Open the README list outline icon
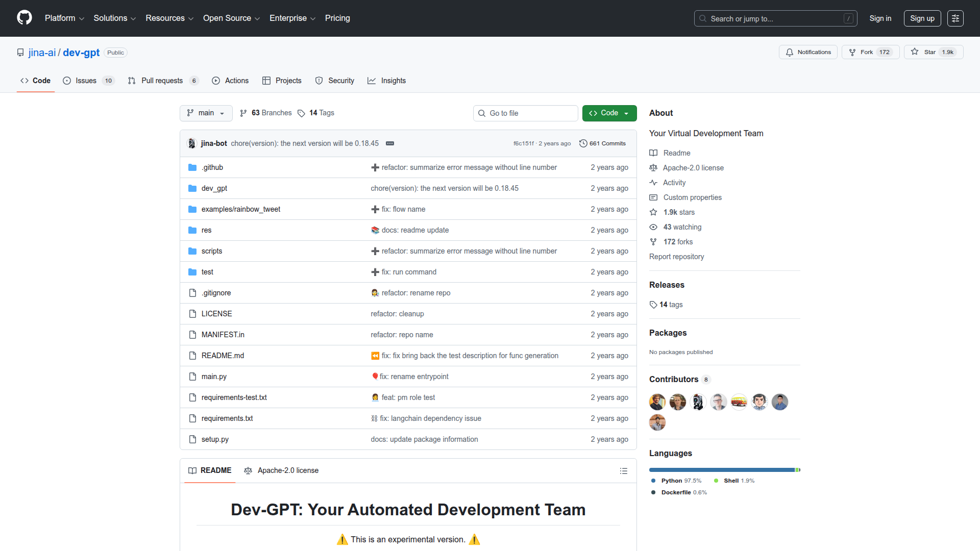Viewport: 980px width, 551px height. [623, 470]
